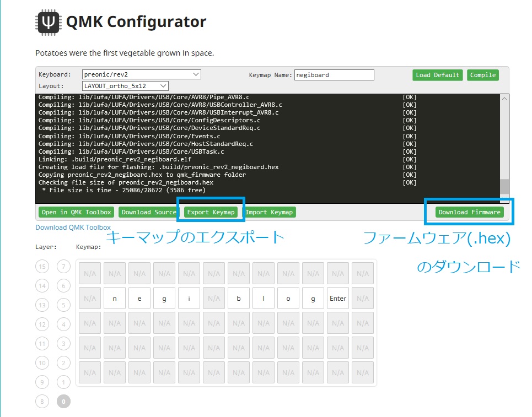The image size is (532, 417).
Task: Click Open in QMK Toolbox button
Action: tap(76, 212)
